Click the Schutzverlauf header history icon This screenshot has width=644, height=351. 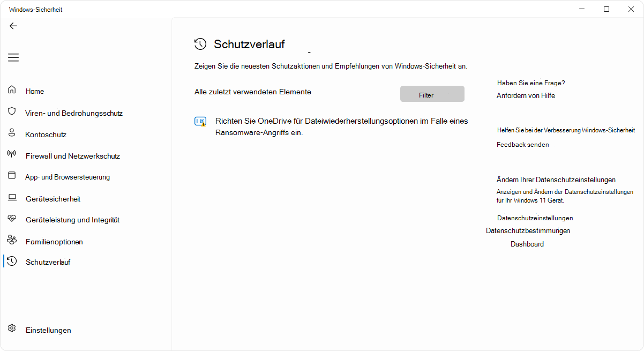(200, 44)
